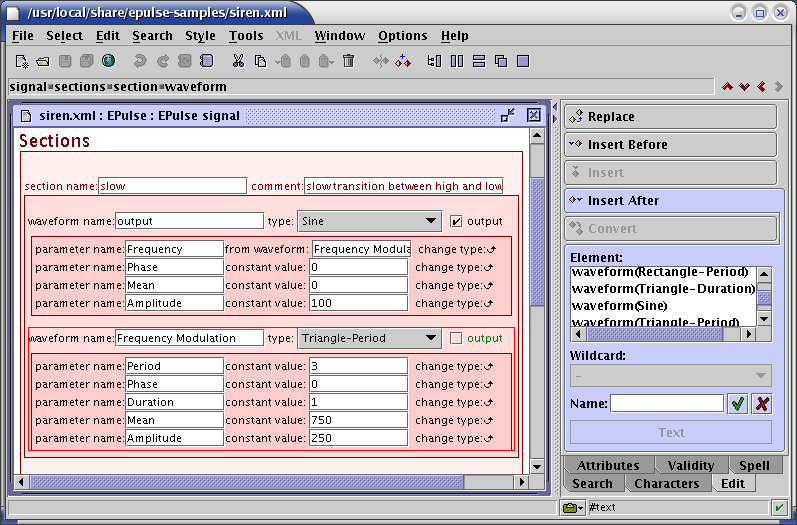The image size is (797, 525).
Task: Split windows side by side icon
Action: 457,61
